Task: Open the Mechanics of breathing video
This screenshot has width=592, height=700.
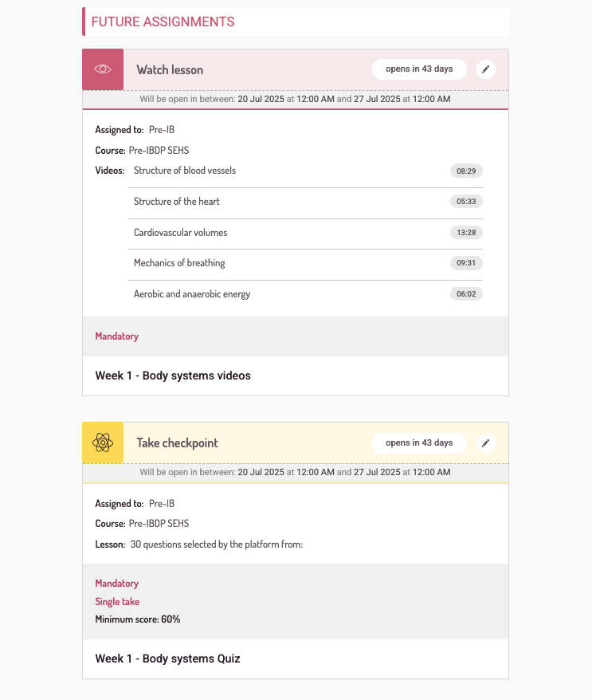Action: 179,263
